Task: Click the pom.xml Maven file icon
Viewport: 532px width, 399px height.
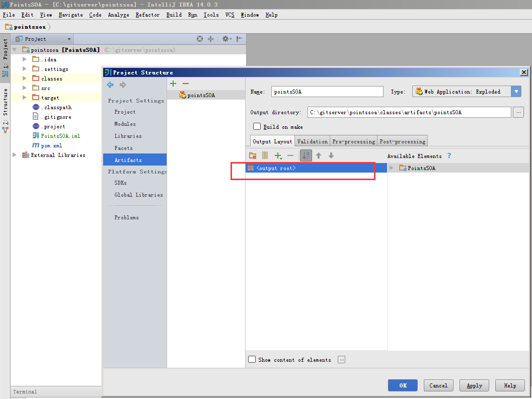Action: [36, 145]
